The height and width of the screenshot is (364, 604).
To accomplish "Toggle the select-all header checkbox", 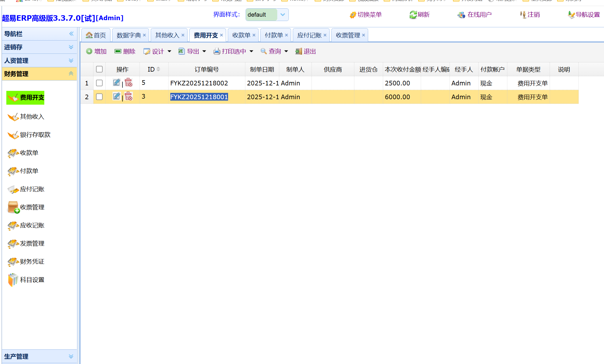I will coord(99,69).
